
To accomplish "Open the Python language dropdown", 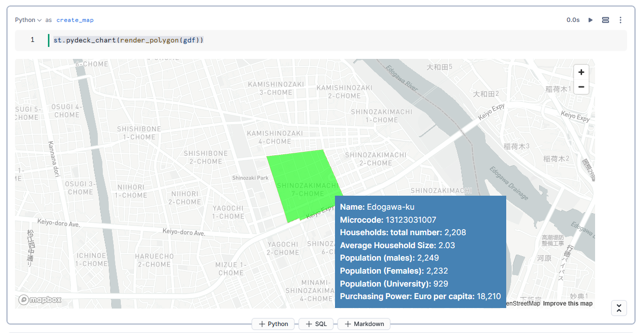I will (x=28, y=20).
